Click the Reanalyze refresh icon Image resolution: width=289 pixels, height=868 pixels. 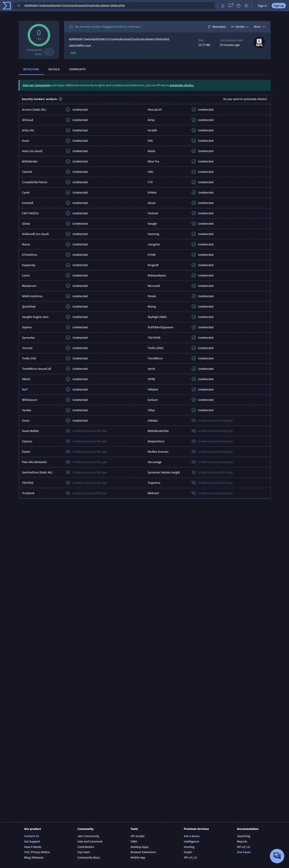209,27
